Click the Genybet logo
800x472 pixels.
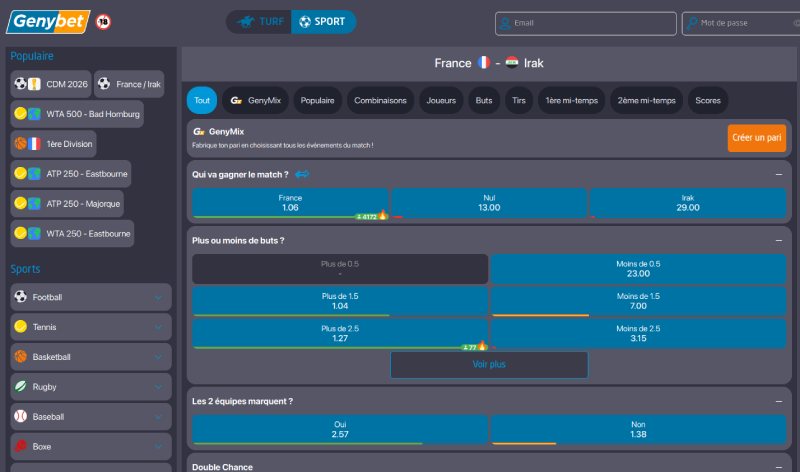pos(48,22)
